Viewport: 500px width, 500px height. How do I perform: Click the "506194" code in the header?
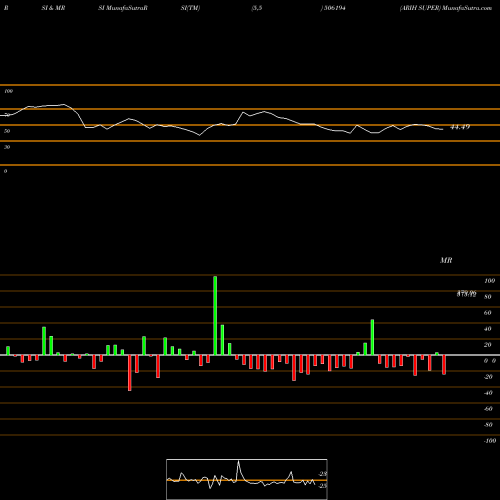coord(335,8)
